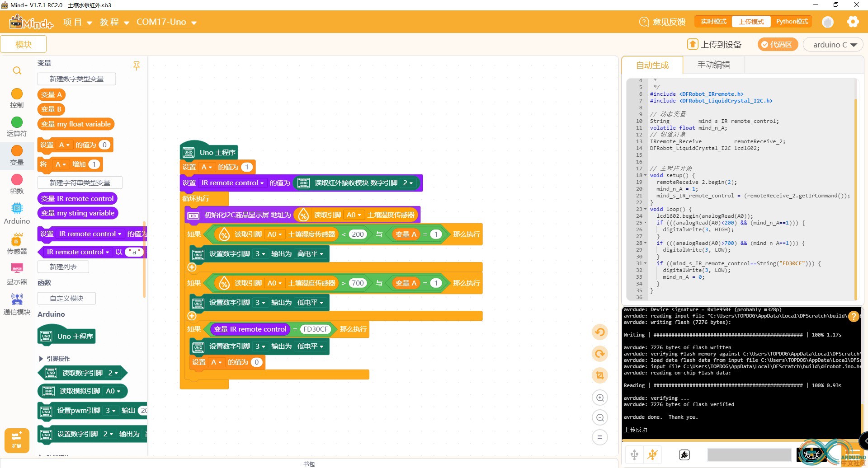868x468 pixels.
Task: Select the Uno 主程序 block in palette
Action: point(66,336)
